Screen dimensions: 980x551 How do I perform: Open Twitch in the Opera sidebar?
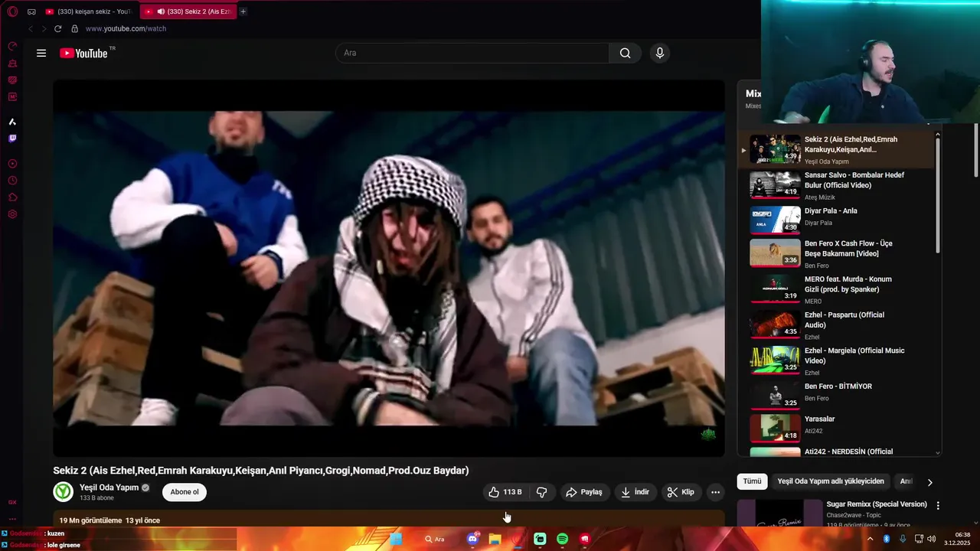(x=12, y=139)
